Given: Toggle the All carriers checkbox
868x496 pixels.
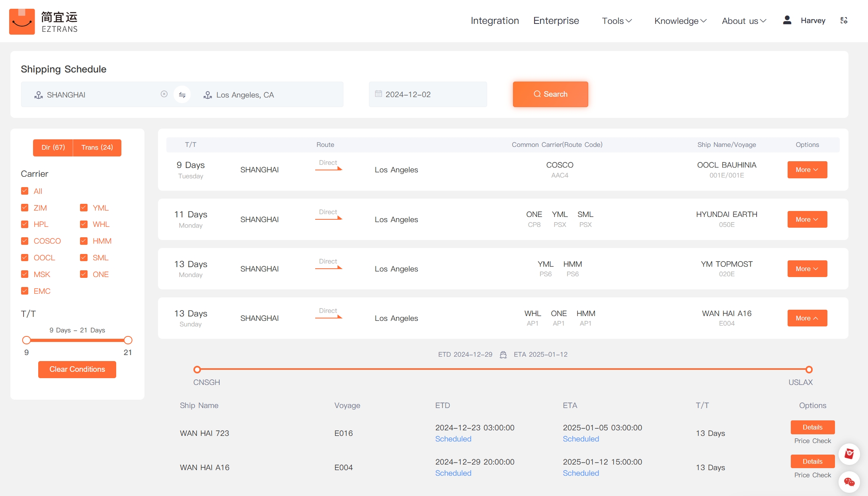Looking at the screenshot, I should click(x=25, y=191).
